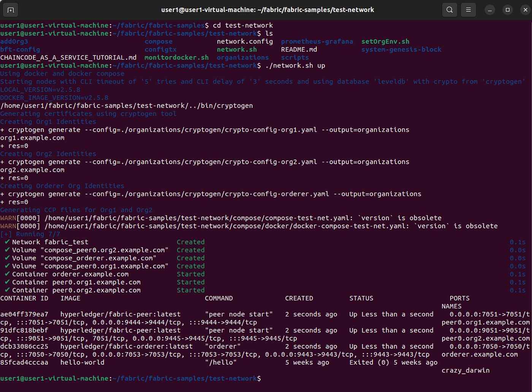532x392 pixels.
Task: Click the configtx directory listing
Action: pos(160,49)
